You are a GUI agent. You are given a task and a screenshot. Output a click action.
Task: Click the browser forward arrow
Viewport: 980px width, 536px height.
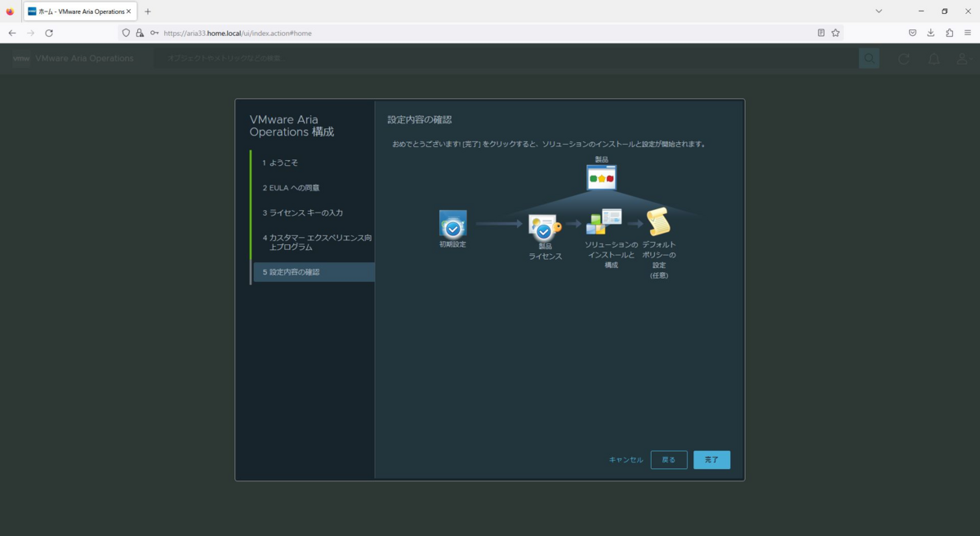[x=30, y=33]
